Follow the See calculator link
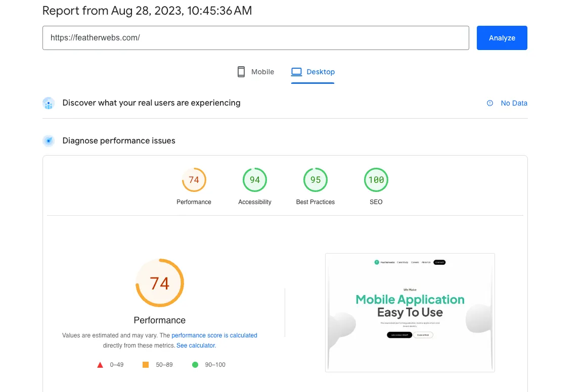Viewport: 583px width, 392px height. click(196, 345)
